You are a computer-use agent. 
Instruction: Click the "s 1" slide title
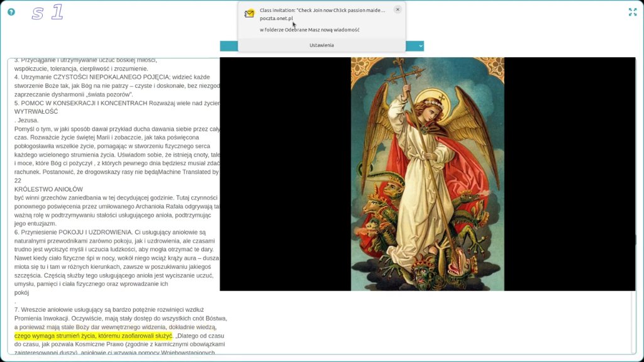48,13
